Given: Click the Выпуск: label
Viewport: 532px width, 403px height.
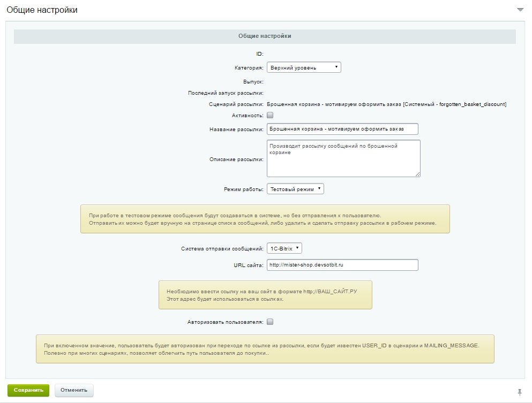Looking at the screenshot, I should pyautogui.click(x=253, y=82).
